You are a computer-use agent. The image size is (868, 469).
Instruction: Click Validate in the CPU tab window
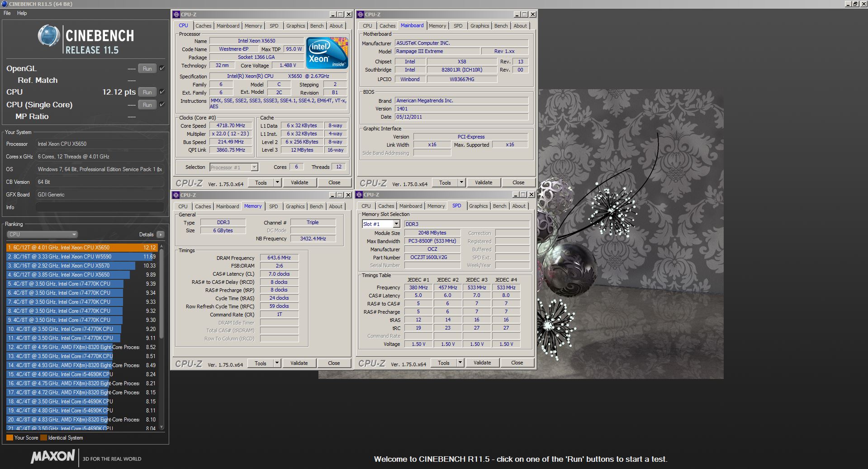[299, 182]
